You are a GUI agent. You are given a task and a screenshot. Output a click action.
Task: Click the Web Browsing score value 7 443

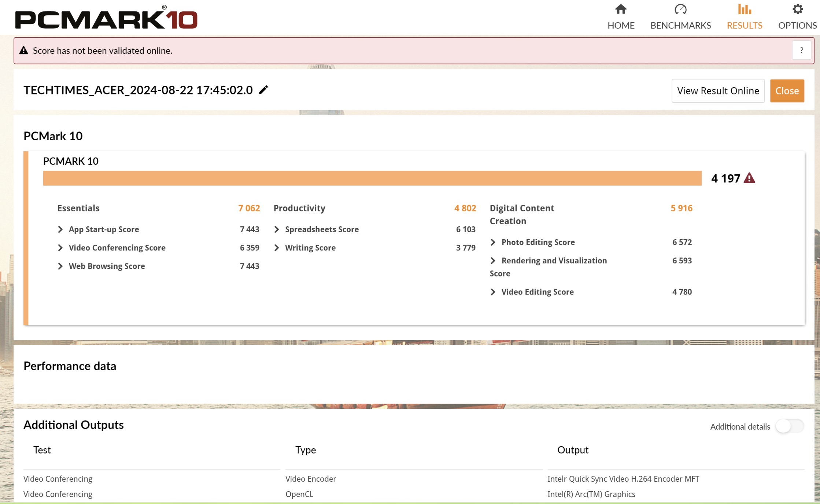click(250, 266)
